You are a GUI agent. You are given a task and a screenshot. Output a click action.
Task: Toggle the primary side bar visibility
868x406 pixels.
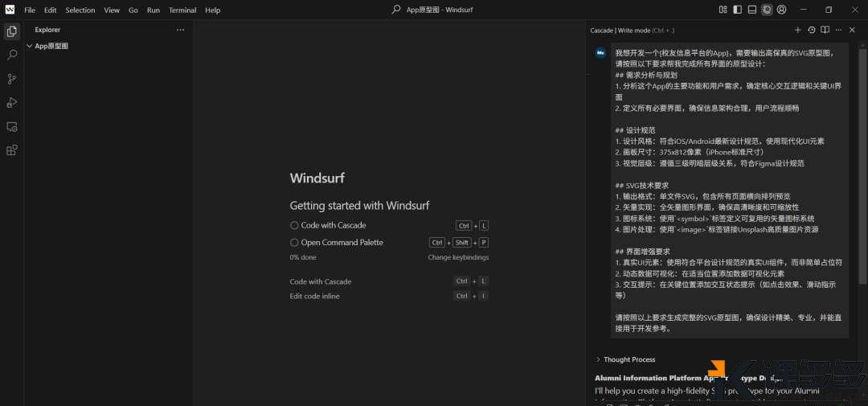(x=737, y=10)
